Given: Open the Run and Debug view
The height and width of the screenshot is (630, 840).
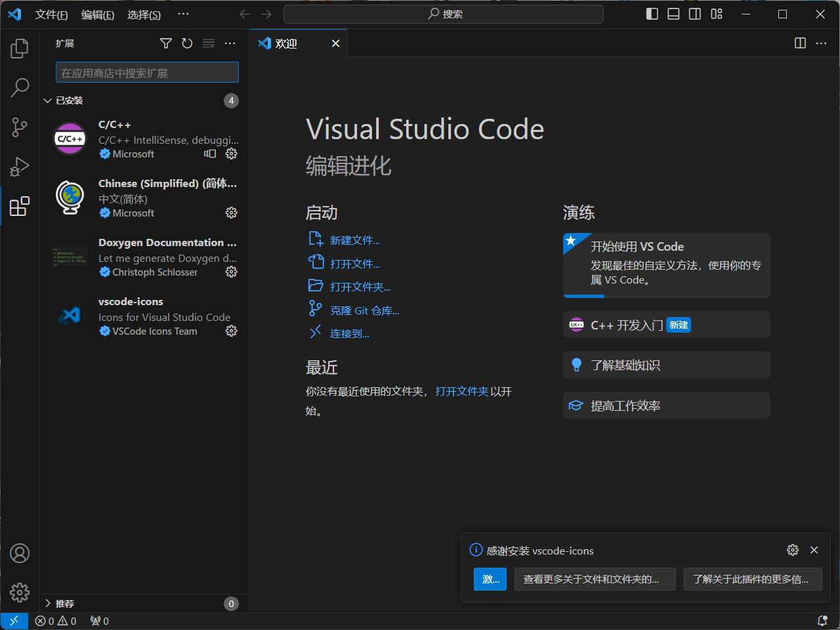Looking at the screenshot, I should pyautogui.click(x=20, y=167).
